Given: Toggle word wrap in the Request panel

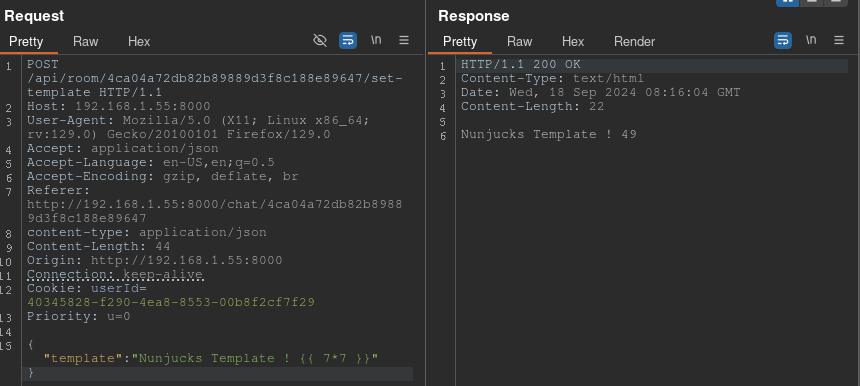Looking at the screenshot, I should [348, 41].
